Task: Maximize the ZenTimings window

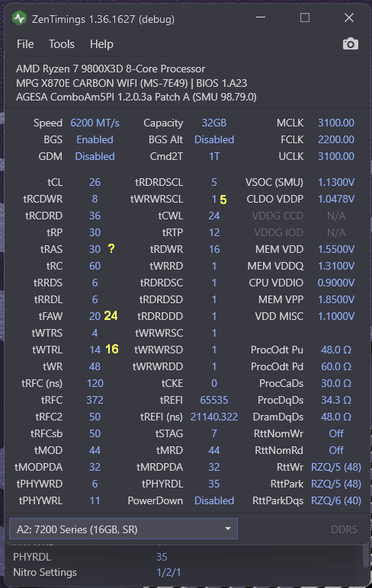Action: 305,18
